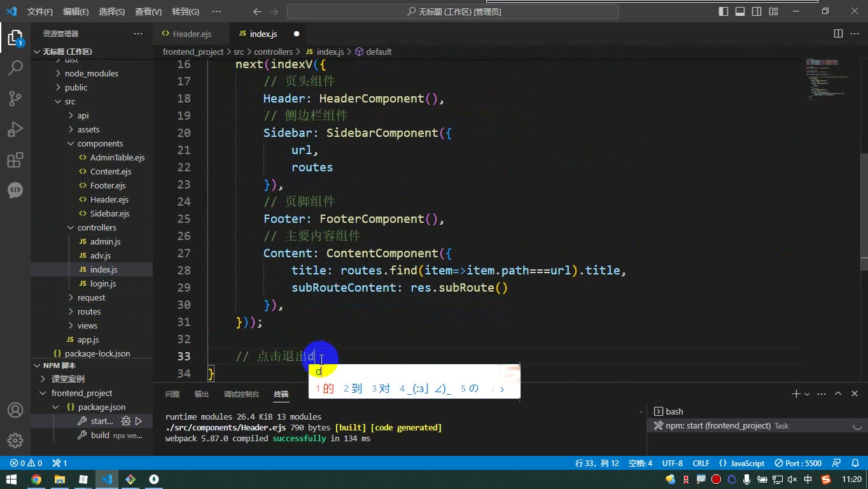
Task: Open the 输出 panel tab
Action: 202,394
